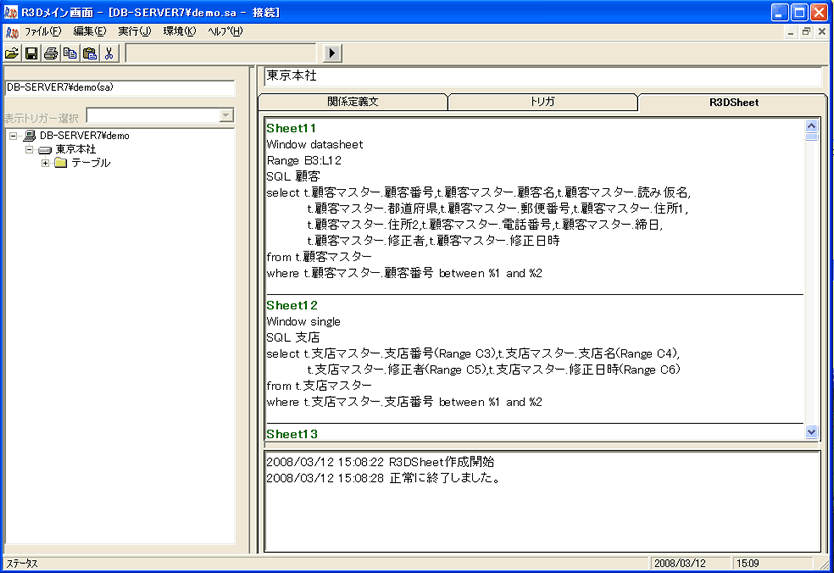Click the Cut scissors icon
Screen dimensions: 834x573
[x=109, y=53]
